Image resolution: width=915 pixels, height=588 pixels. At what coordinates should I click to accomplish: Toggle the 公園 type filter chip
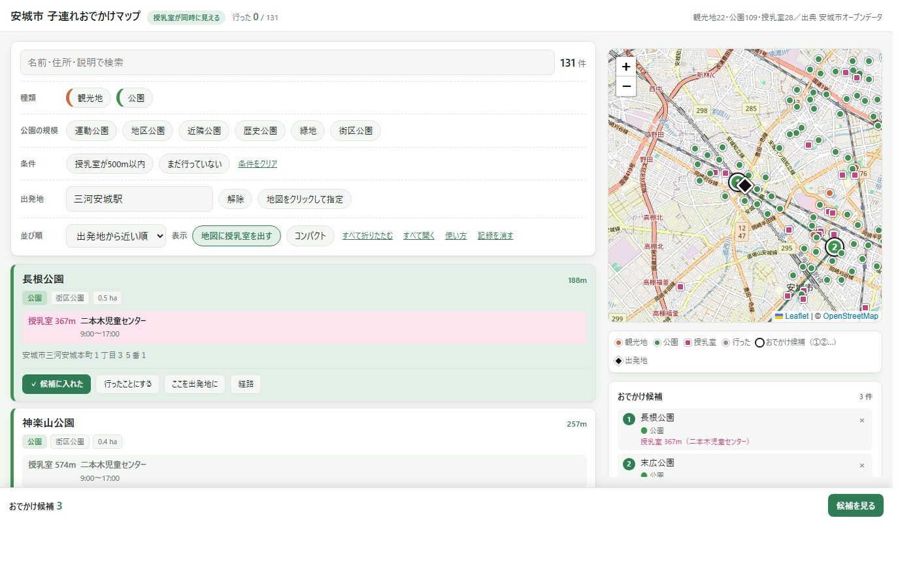click(x=135, y=98)
